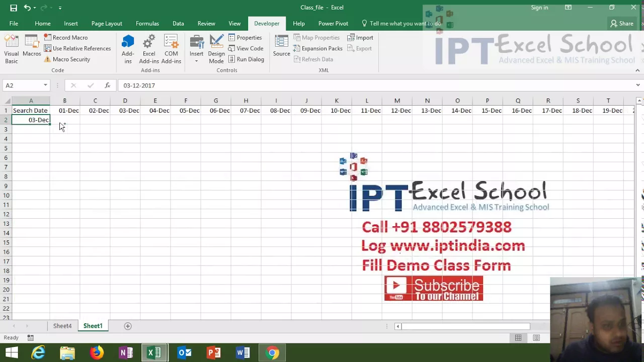This screenshot has width=644, height=362.
Task: Open the Review tab
Action: 206,24
